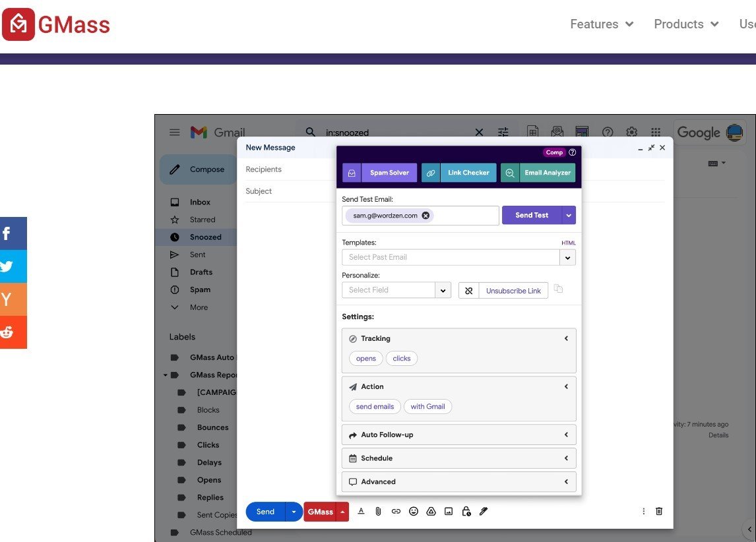Toggle opens tracking

click(x=366, y=359)
